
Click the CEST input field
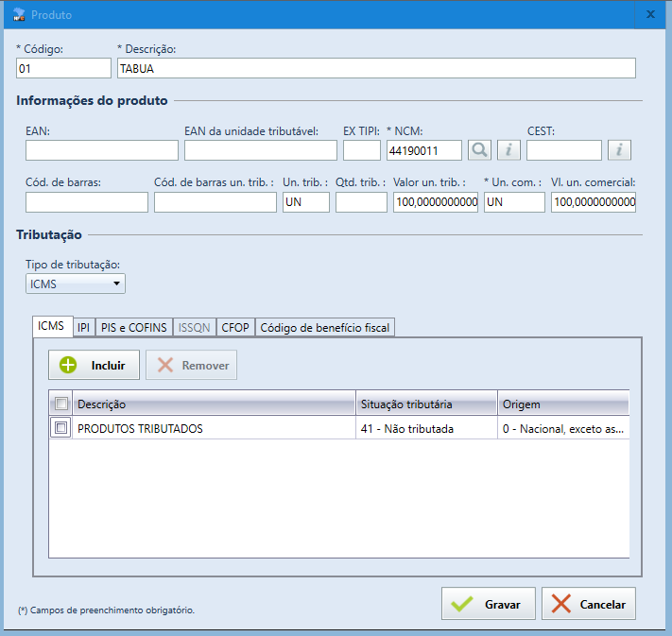tap(564, 150)
